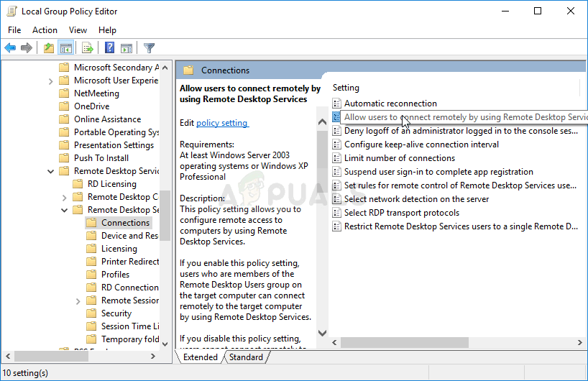Expand Remote Desktop Connection Client node
Viewport: 588px width, 381px height.
[x=64, y=197]
